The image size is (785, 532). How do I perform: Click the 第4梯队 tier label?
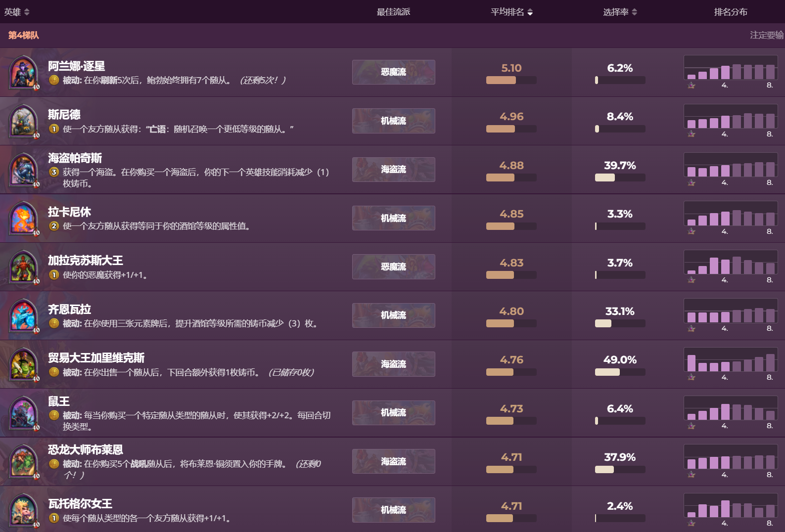pyautogui.click(x=23, y=35)
